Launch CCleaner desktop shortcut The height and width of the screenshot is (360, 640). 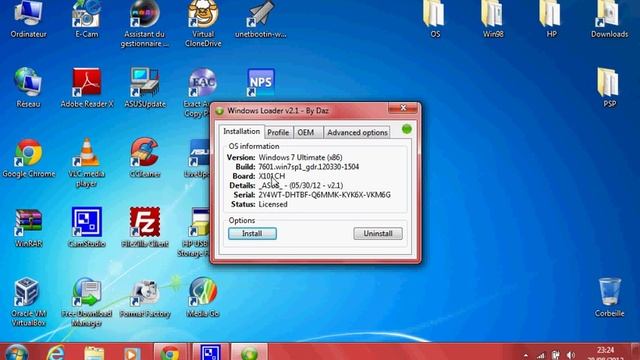click(x=144, y=158)
